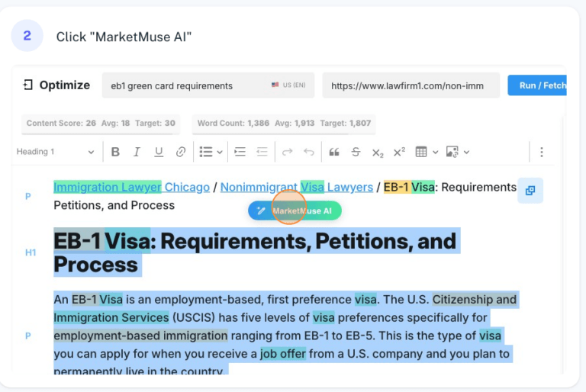
Task: Click the URL field with lawfirm1.com
Action: click(x=411, y=85)
